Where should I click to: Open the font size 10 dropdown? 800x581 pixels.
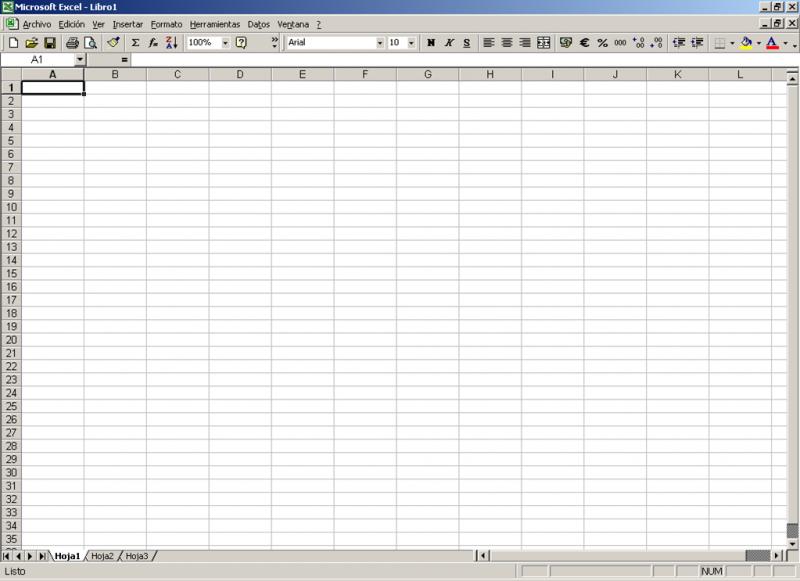411,43
